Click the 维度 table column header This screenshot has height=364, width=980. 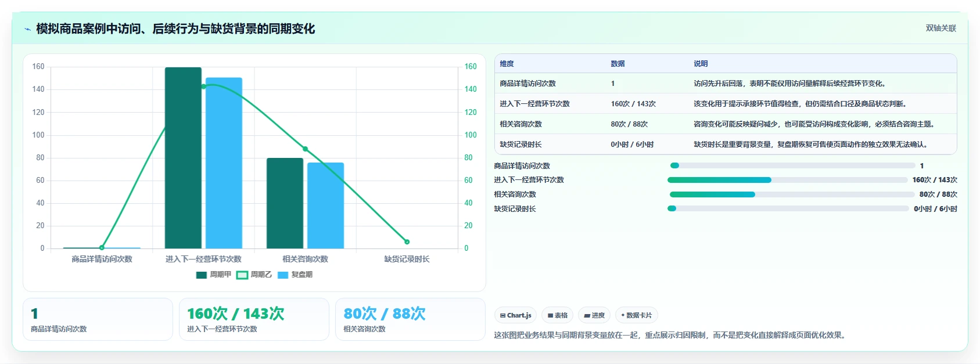tap(507, 64)
